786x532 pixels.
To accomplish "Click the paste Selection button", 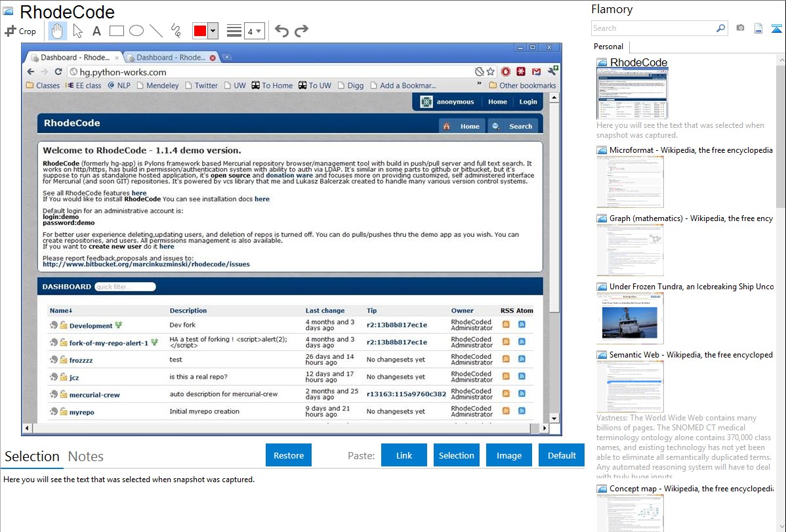I will point(456,455).
